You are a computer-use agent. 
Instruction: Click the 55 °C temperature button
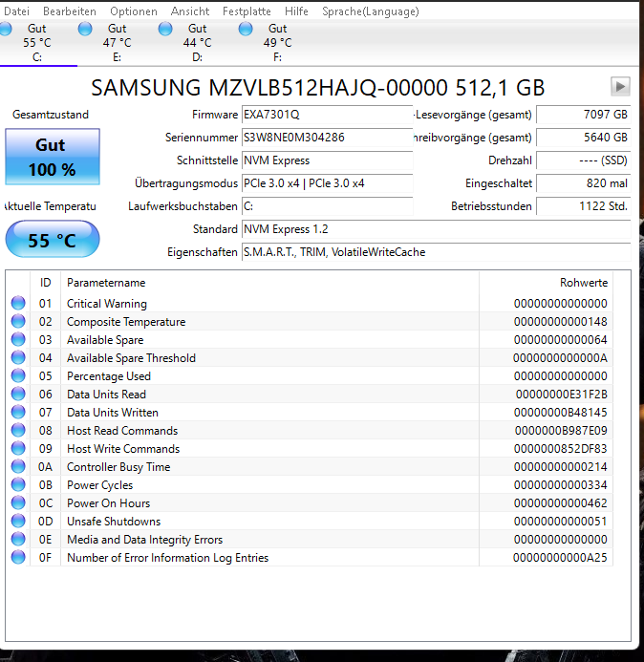point(53,240)
